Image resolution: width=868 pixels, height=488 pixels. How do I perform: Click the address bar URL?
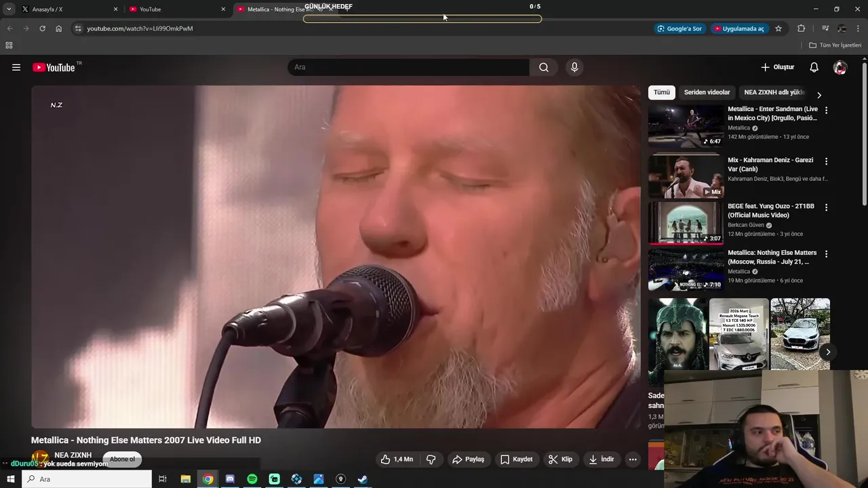140,28
